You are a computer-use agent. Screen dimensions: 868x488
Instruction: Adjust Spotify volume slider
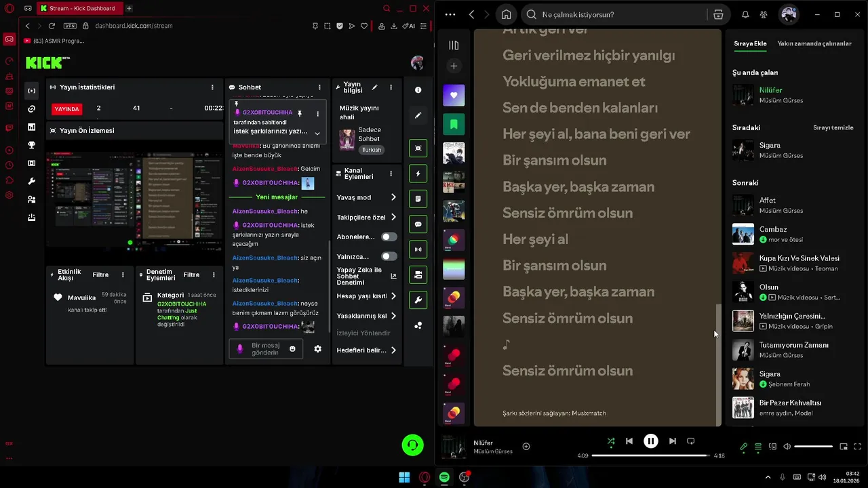coord(813,447)
